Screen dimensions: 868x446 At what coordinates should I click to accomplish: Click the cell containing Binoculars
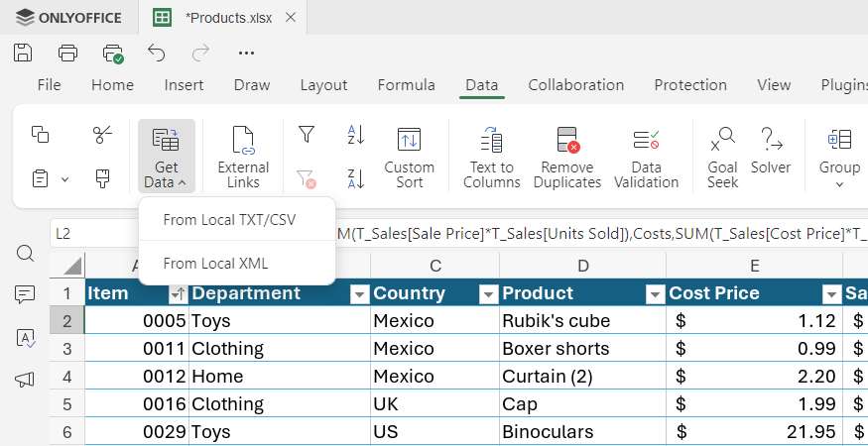coord(583,431)
